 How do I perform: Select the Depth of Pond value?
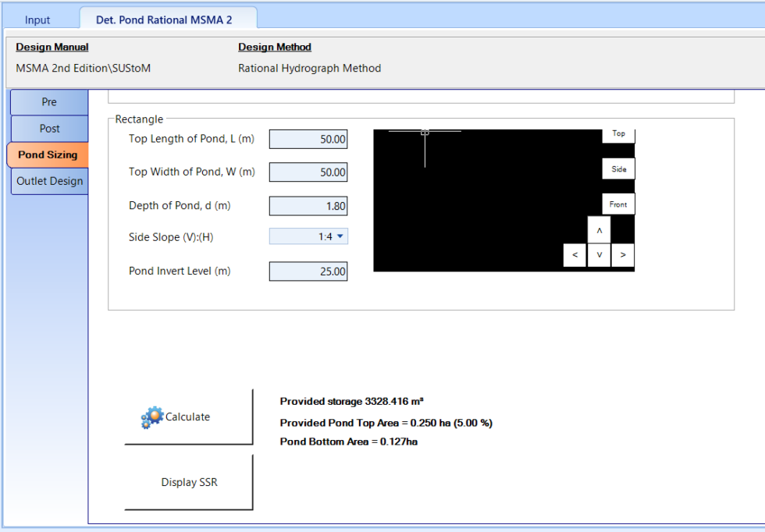308,206
